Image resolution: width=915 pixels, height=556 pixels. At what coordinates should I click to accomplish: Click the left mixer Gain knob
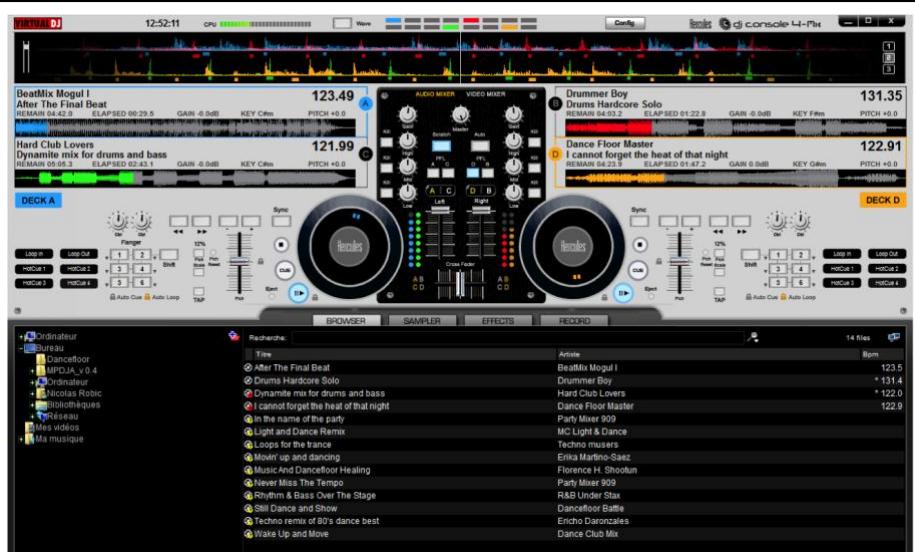(407, 114)
